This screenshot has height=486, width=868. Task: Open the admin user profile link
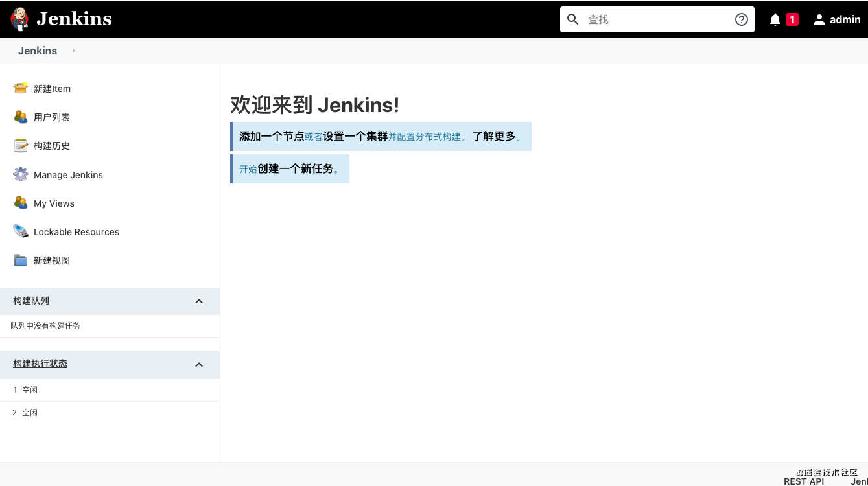[845, 19]
